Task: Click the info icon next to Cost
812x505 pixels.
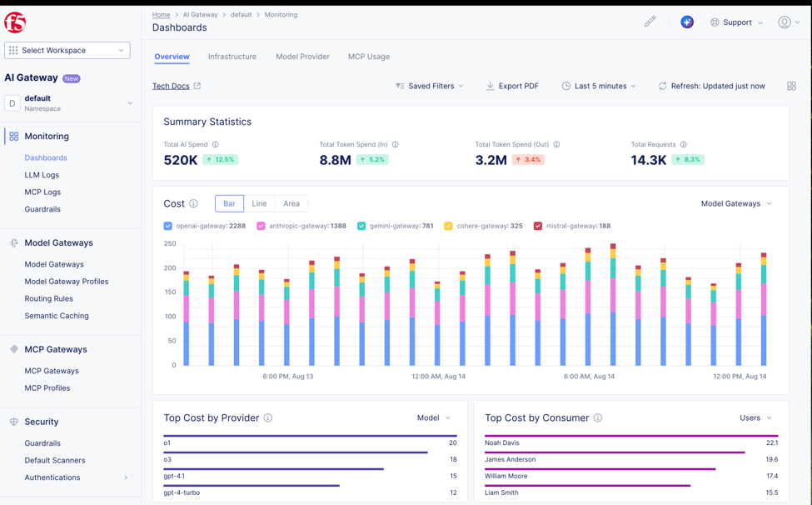Action: click(x=194, y=203)
